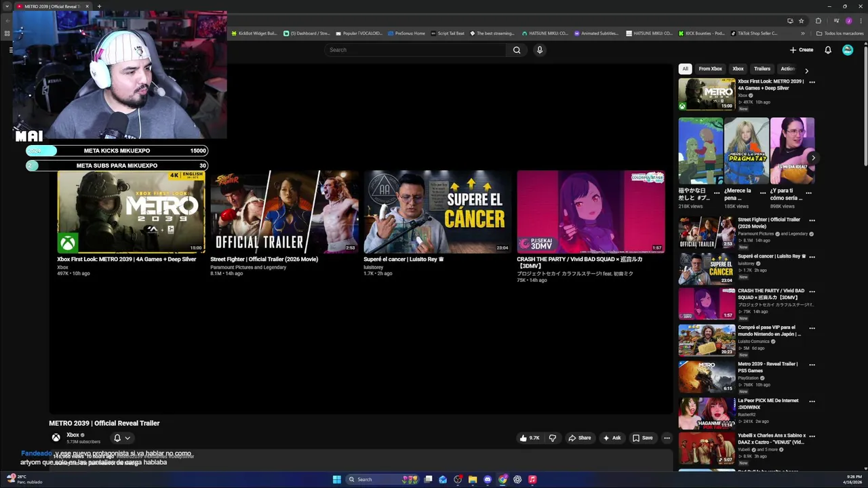Open more actions three-dot menu under video
The height and width of the screenshot is (488, 868).
coord(667,438)
